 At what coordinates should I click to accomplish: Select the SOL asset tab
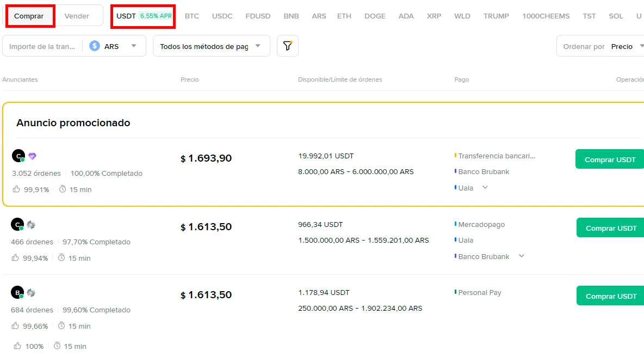pos(616,16)
